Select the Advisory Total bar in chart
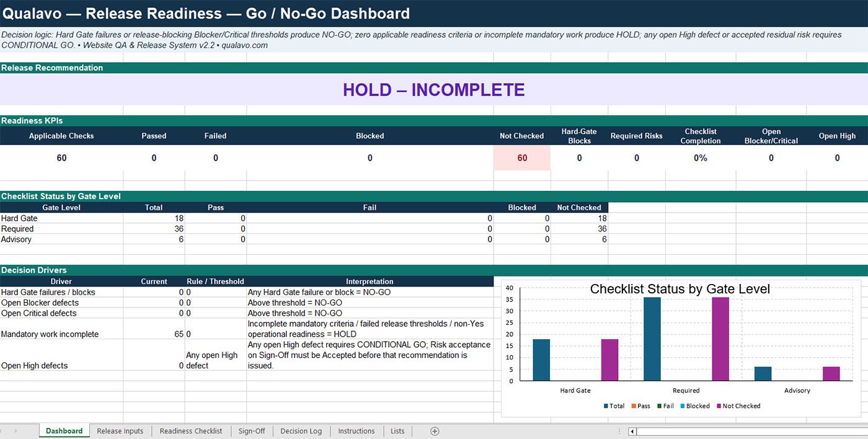 pos(763,374)
